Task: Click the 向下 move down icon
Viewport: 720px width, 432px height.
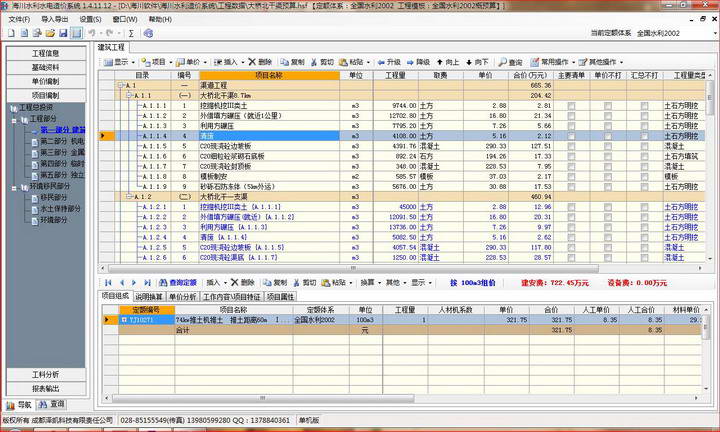Action: click(469, 62)
